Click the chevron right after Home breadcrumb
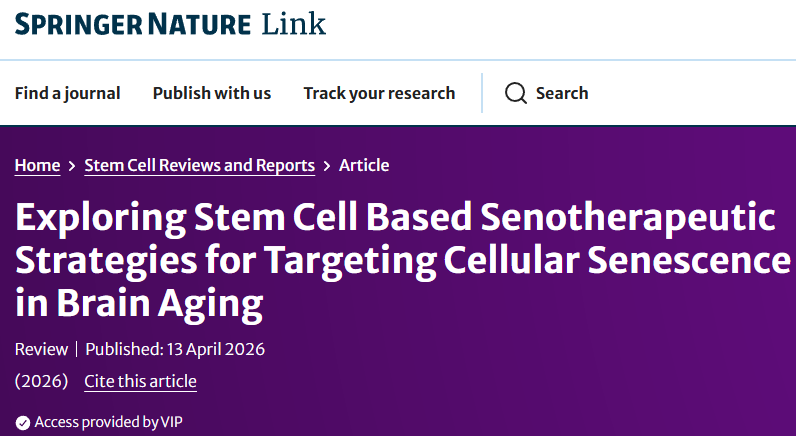The image size is (796, 436). point(72,166)
